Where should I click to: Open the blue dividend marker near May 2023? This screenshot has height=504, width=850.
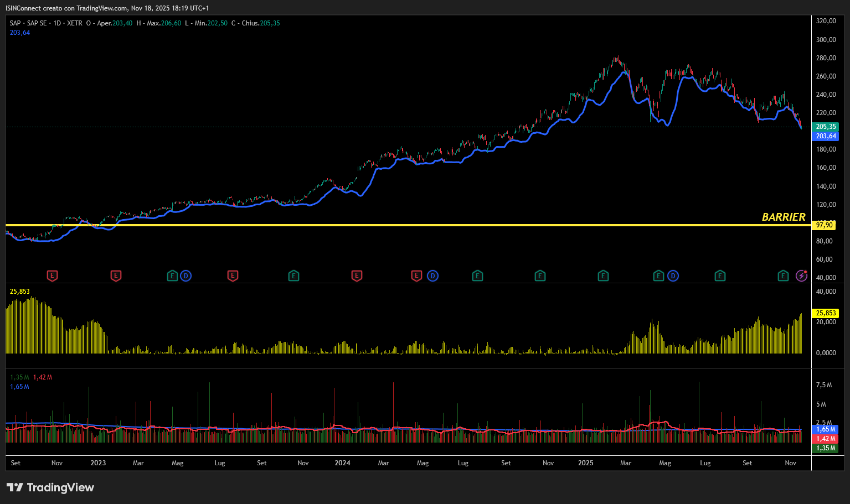186,276
